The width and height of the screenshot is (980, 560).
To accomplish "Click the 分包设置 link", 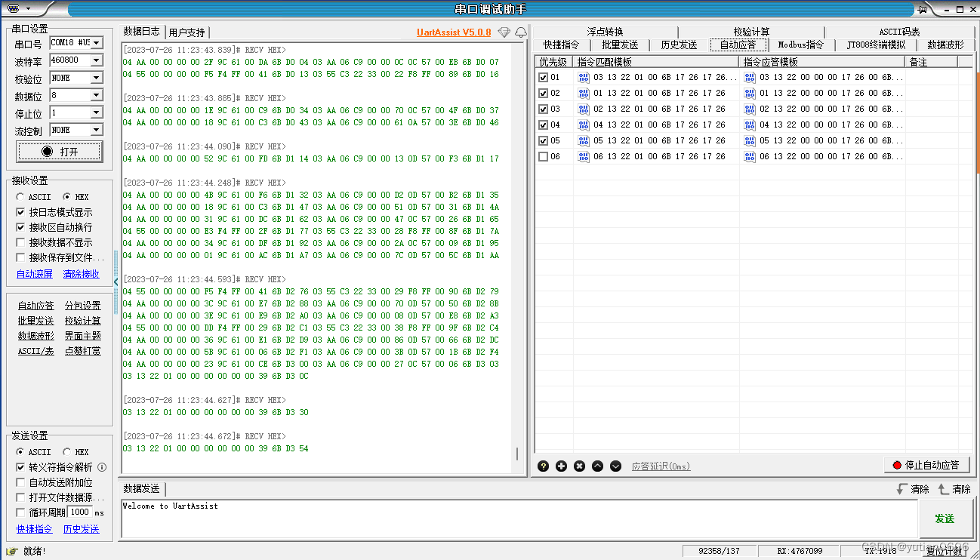I will coord(82,306).
